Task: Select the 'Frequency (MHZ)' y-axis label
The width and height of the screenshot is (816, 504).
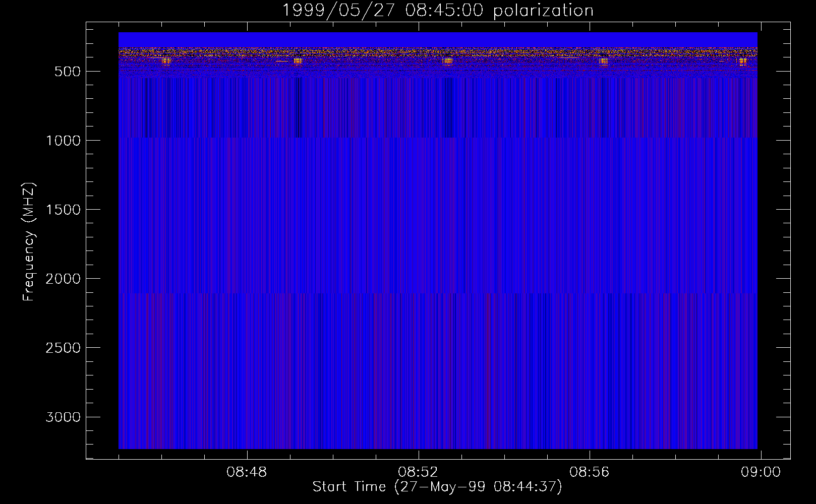Action: coord(29,241)
